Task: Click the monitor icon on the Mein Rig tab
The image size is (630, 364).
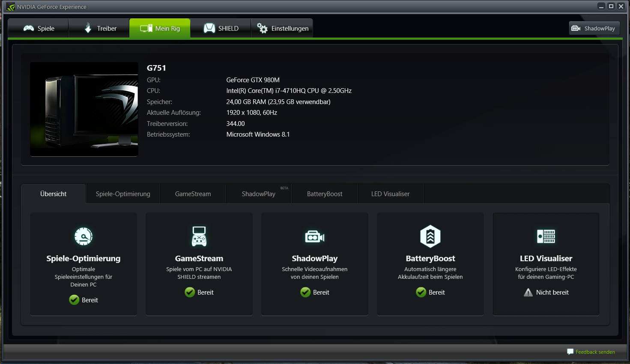Action: (x=146, y=28)
